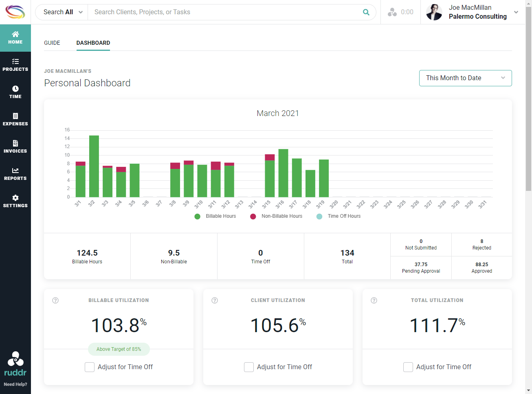
Task: Open Expenses from the sidebar
Action: (15, 120)
